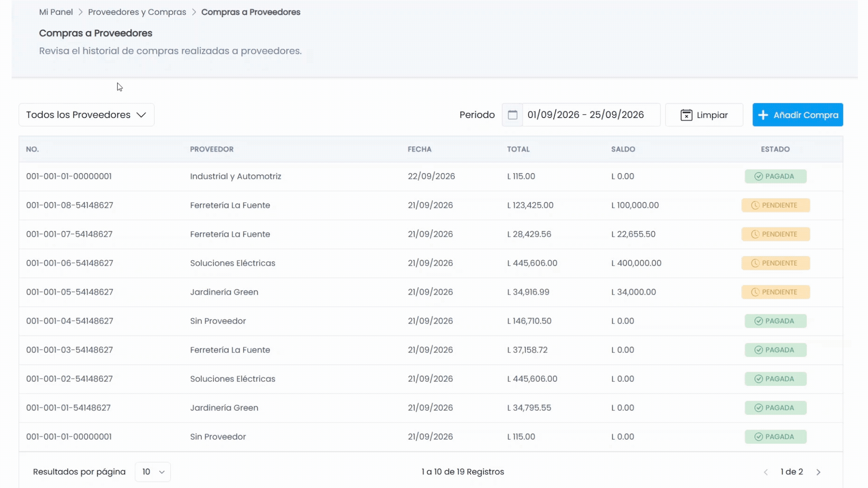Click the calendar icon beside Periodo

click(x=512, y=115)
